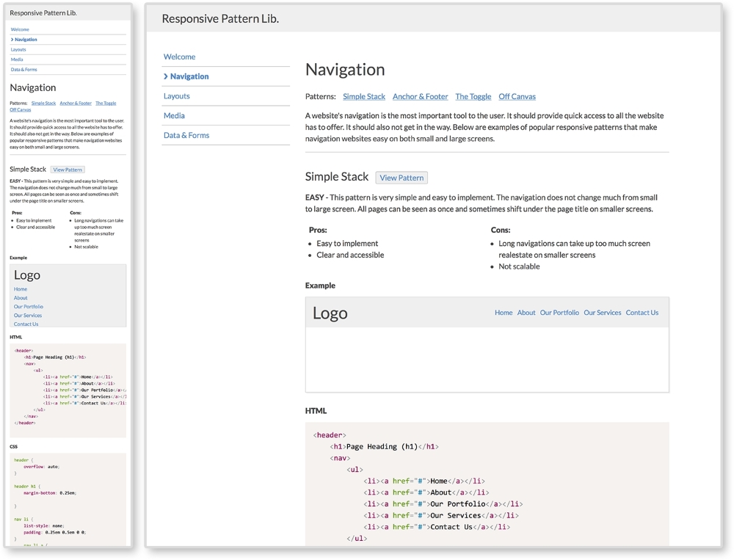Open the Layouts section from the sidebar

[176, 95]
